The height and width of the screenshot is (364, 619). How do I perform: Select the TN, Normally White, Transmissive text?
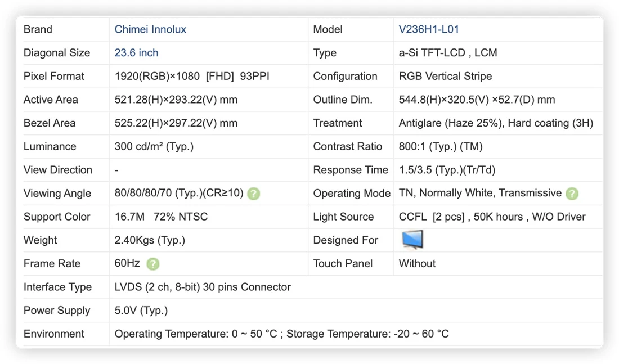click(x=480, y=193)
